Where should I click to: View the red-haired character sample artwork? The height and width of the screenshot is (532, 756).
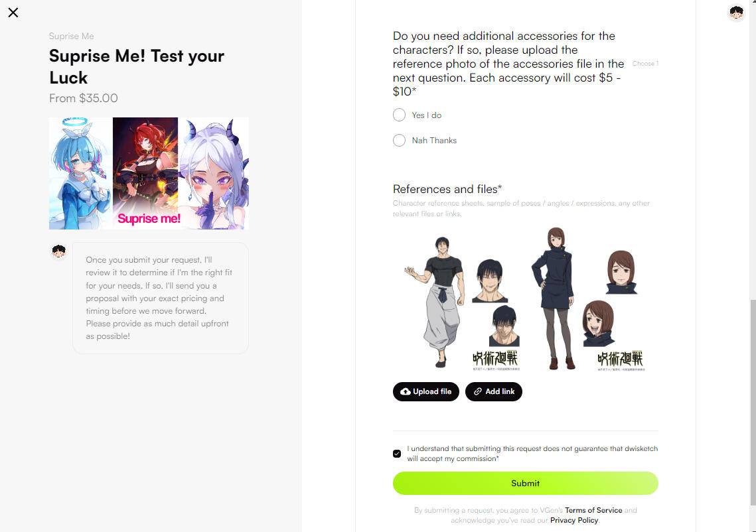(x=145, y=174)
